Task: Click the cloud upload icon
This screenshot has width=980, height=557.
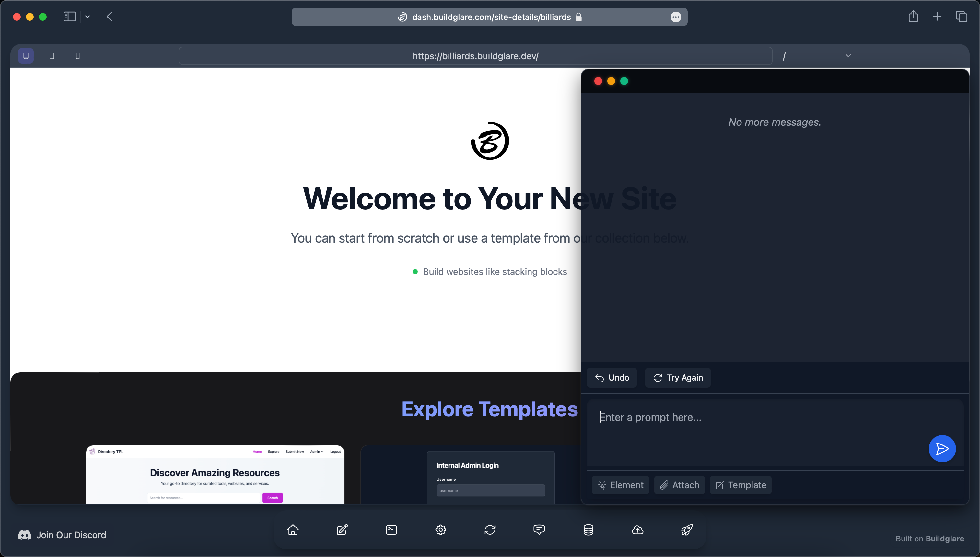Action: point(637,530)
